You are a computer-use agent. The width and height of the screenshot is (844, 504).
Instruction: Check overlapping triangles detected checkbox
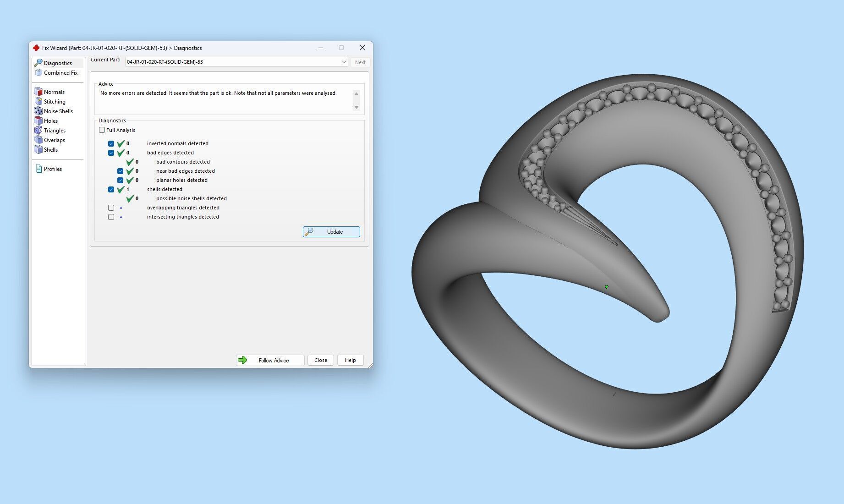pos(111,208)
